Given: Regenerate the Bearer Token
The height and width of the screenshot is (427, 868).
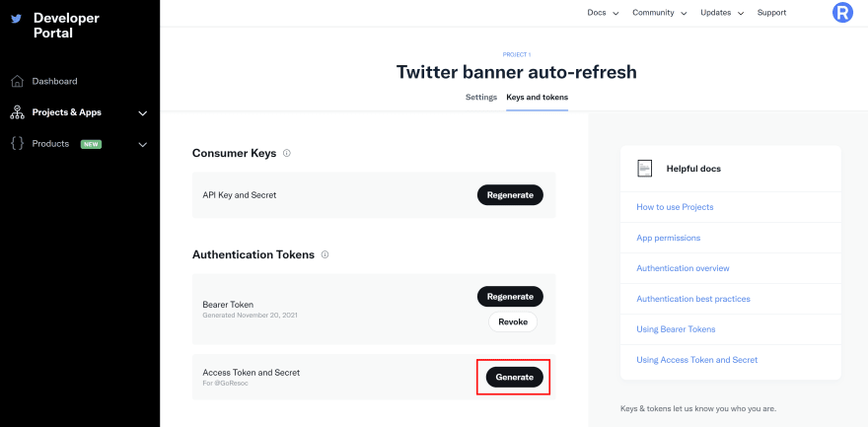Looking at the screenshot, I should tap(510, 297).
